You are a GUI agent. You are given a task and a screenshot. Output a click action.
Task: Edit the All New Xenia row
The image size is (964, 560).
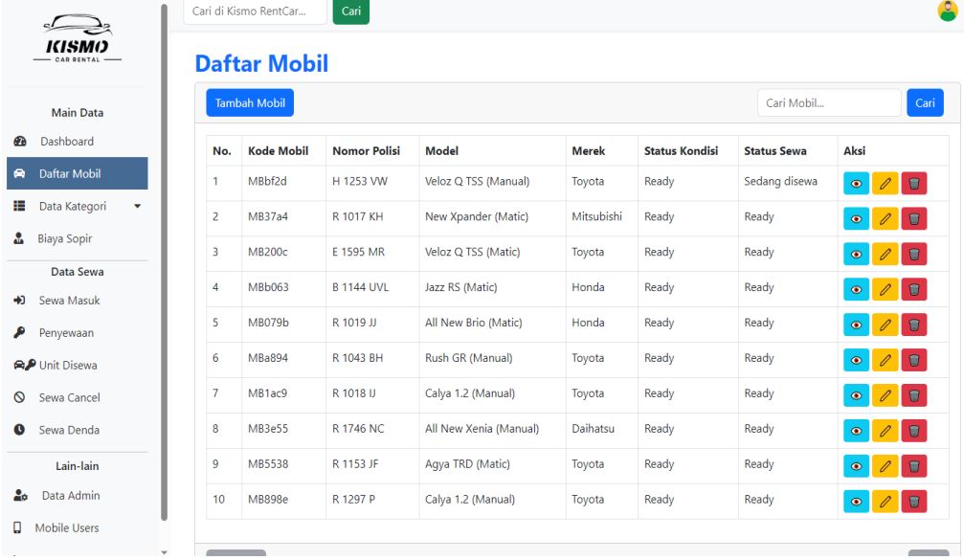(886, 432)
